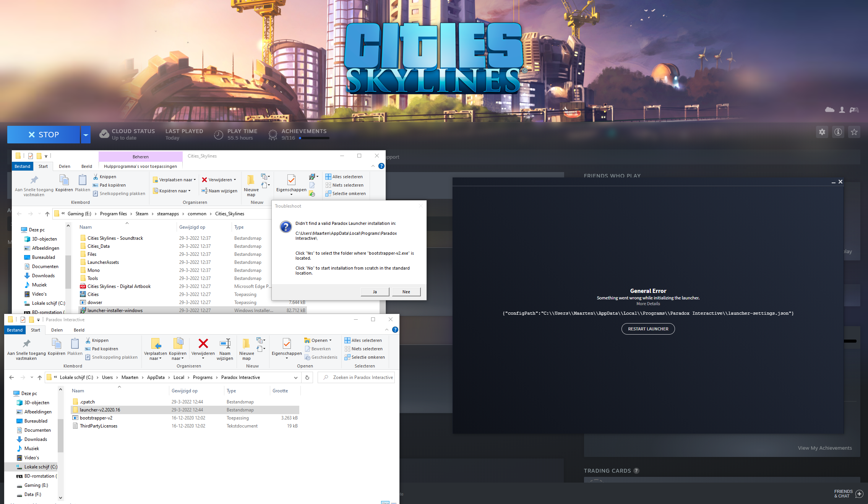The image size is (868, 504).
Task: Select bootstrapper-v2 file in Paradox Interactive
Action: point(185,418)
